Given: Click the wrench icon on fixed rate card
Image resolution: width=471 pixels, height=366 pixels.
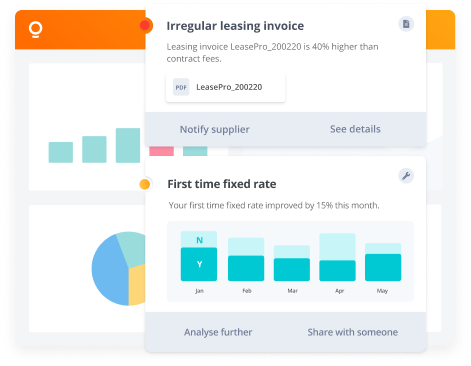Looking at the screenshot, I should pyautogui.click(x=406, y=176).
